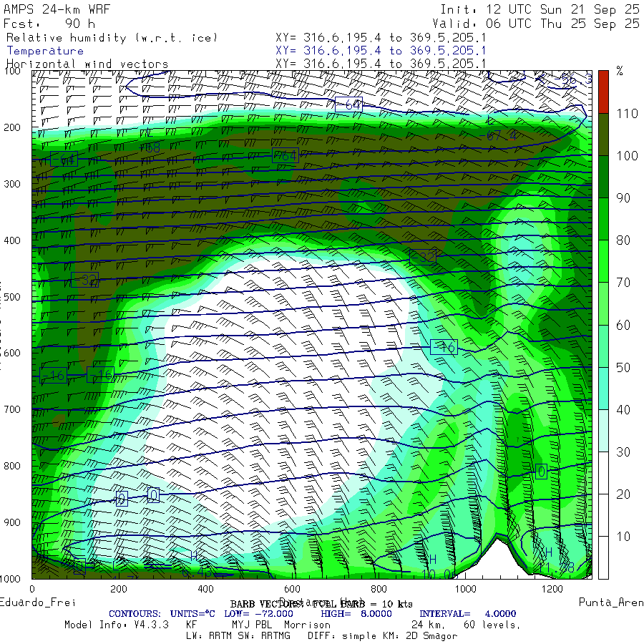Click the "100" pressure axis label at top
The width and height of the screenshot is (644, 644).
coord(12,71)
